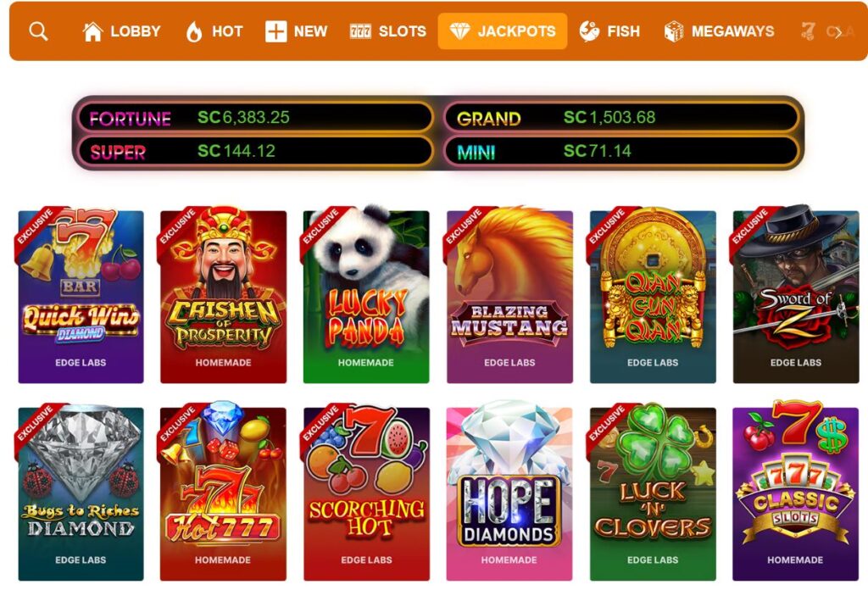Viewport: 868px width, 596px height.
Task: Expand categories with the right chevron arrow
Action: (838, 32)
